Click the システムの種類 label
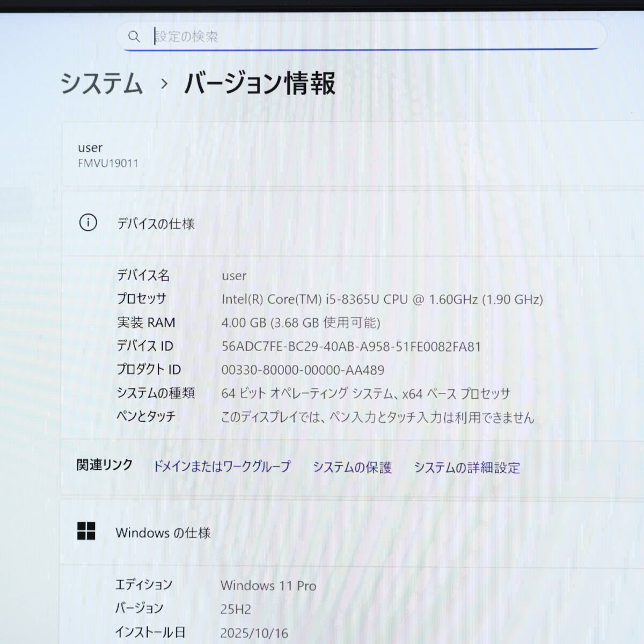Viewport: 644px width, 644px height. pos(156,393)
